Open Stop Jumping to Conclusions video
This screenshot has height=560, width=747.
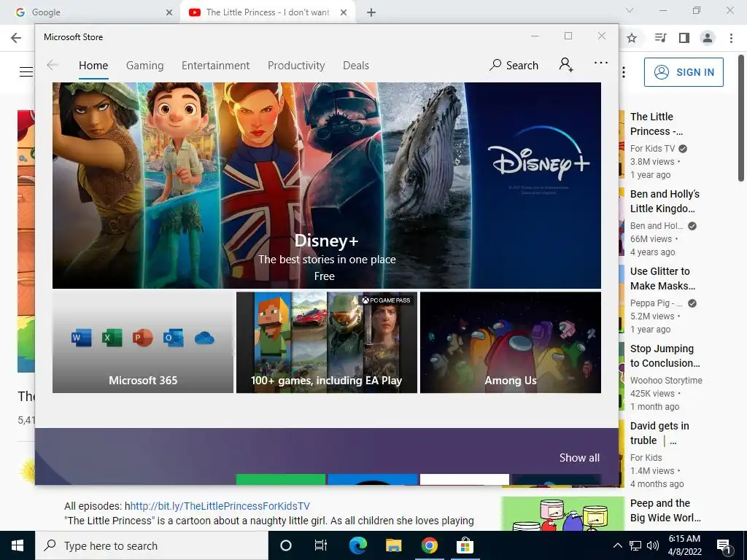pos(665,356)
